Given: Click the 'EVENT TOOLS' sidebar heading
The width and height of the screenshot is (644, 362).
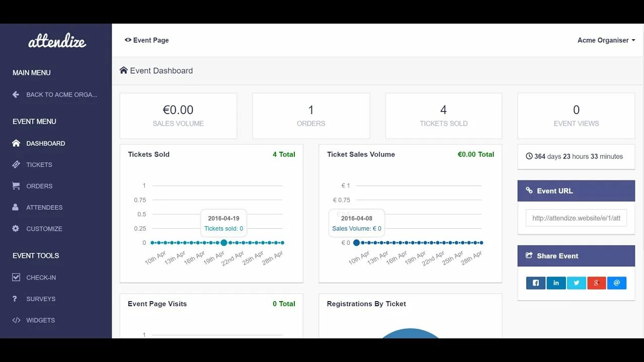Looking at the screenshot, I should 36,255.
